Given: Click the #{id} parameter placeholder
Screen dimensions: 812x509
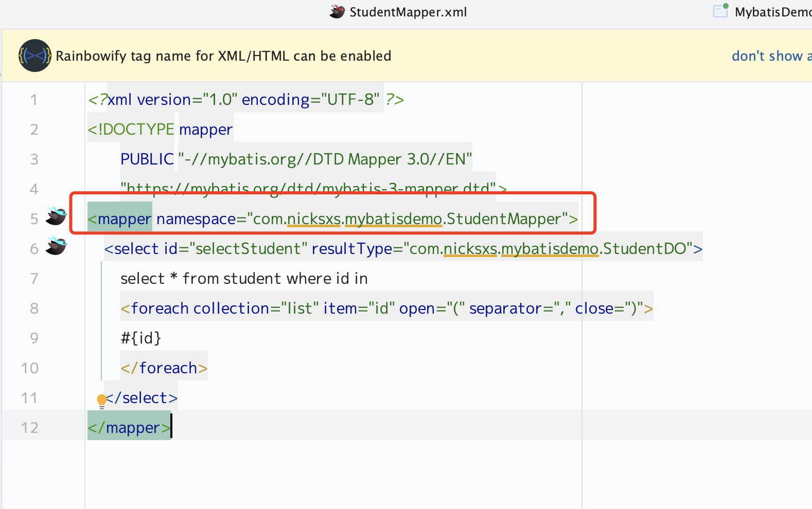Looking at the screenshot, I should pos(140,338).
